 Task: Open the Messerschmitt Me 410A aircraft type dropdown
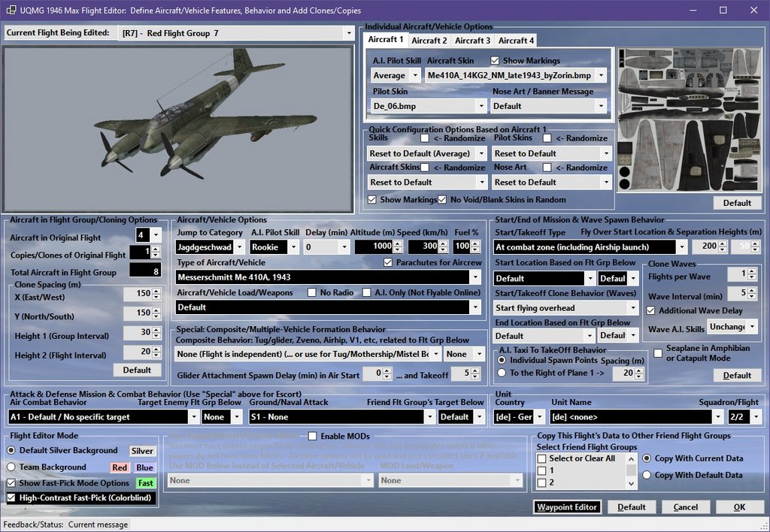coord(475,277)
